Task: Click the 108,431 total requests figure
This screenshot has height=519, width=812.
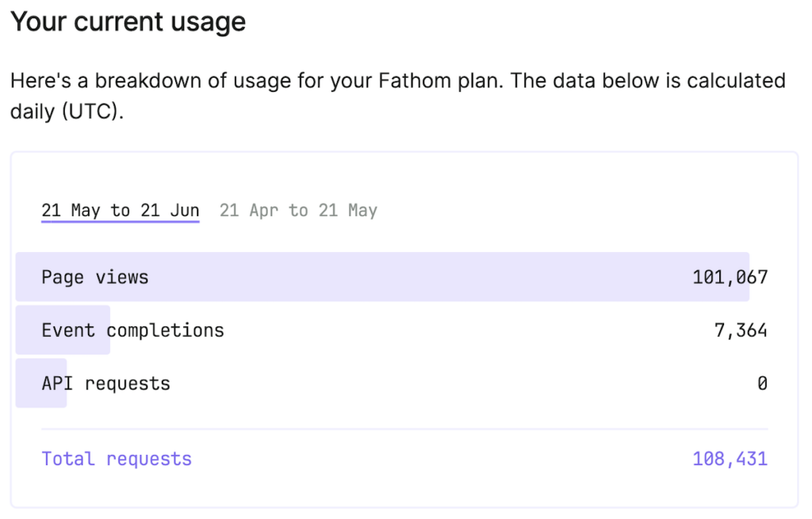Action: (730, 459)
